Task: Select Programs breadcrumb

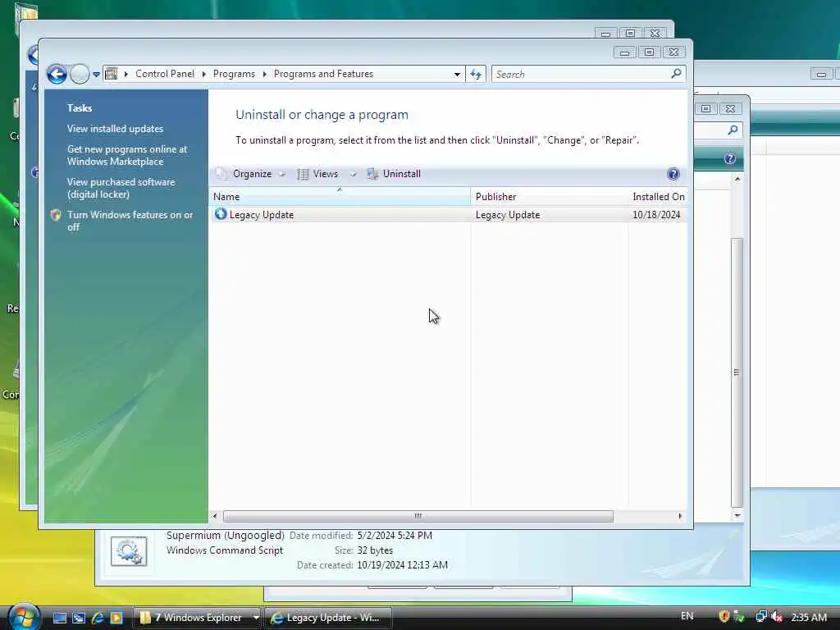Action: pos(234,74)
